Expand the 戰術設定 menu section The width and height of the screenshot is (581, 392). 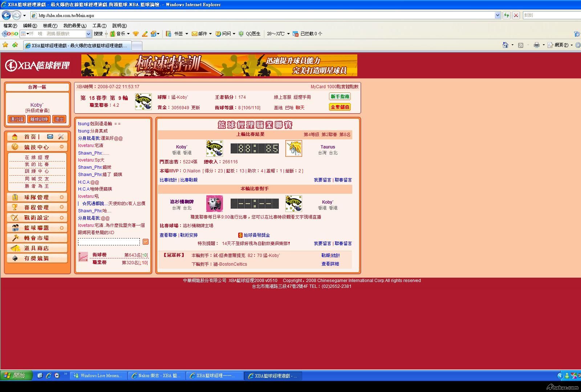click(x=62, y=217)
